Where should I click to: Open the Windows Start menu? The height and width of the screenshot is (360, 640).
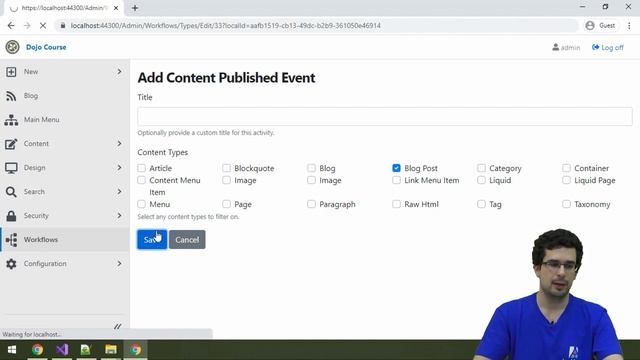(x=12, y=350)
